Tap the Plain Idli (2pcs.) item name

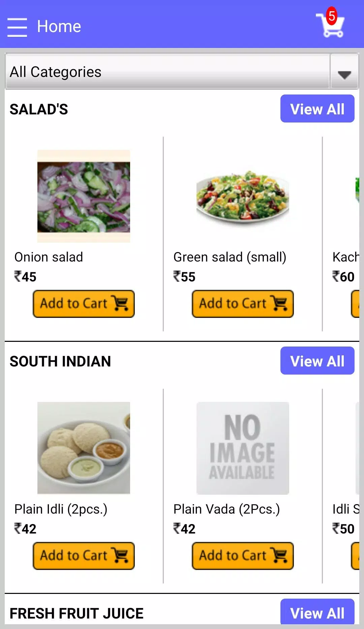(61, 509)
